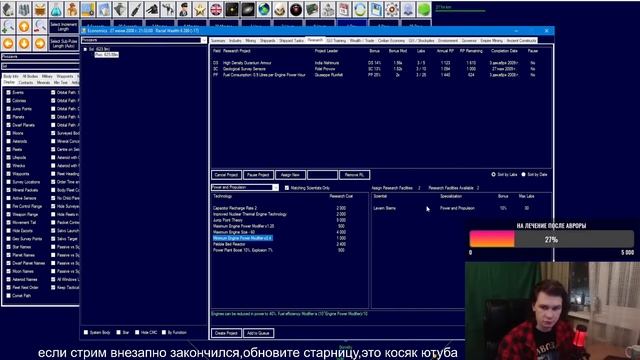
Task: Open the Minerals tab in sidebar
Action: click(x=43, y=82)
